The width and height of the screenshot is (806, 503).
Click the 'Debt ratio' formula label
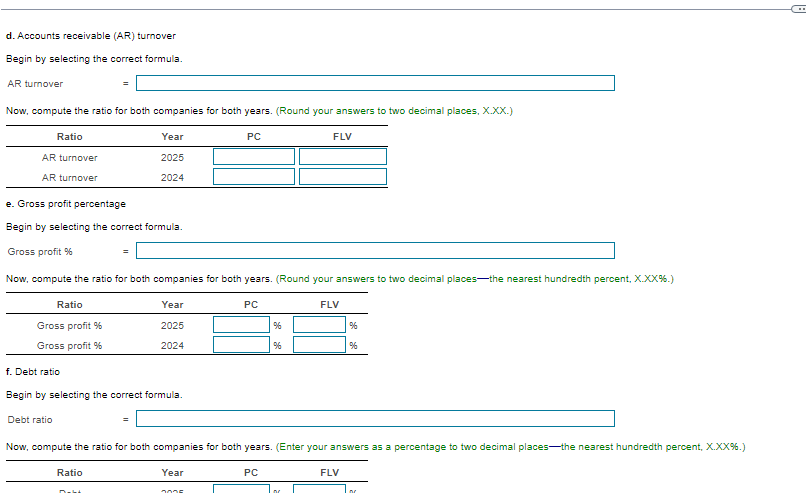pos(30,420)
